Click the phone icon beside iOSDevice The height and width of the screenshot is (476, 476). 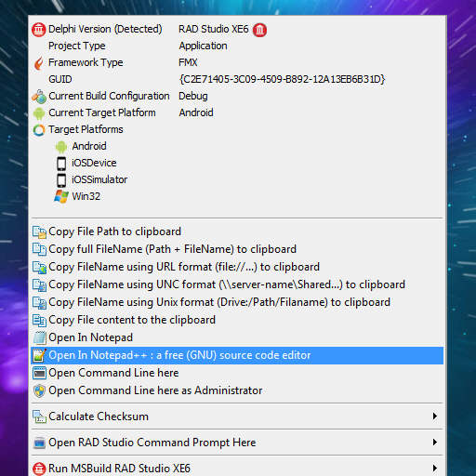61,164
